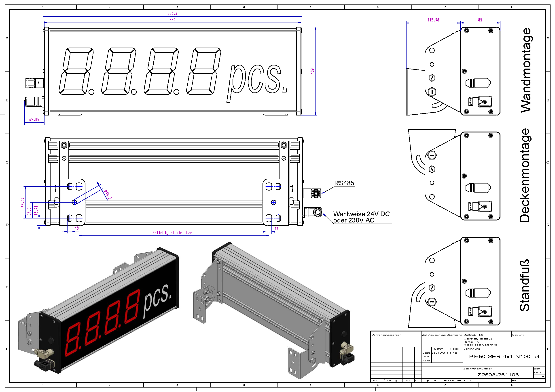Click the 554.4 overall width dimension
The height and width of the screenshot is (392, 555).
click(x=172, y=14)
